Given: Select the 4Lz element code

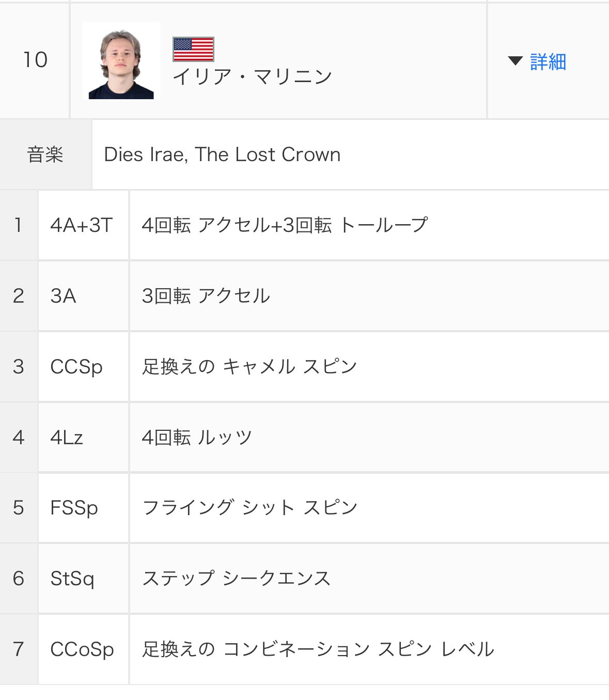Looking at the screenshot, I should tap(67, 438).
